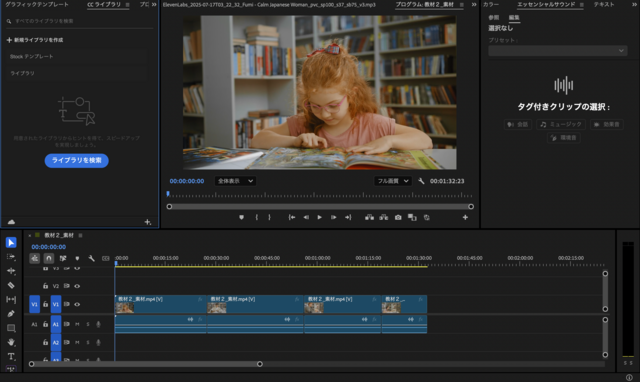The image size is (640, 382).
Task: Open the program monitor button editor plus
Action: coord(465,218)
